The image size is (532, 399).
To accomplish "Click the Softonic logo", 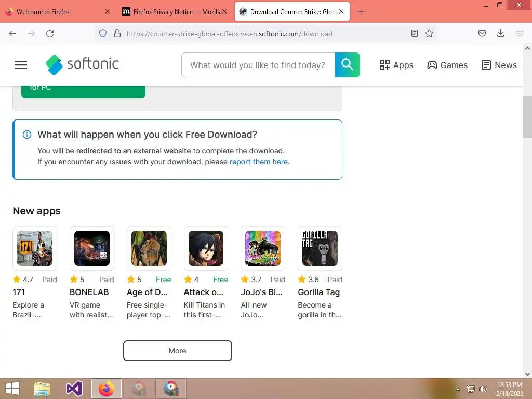I will (82, 64).
